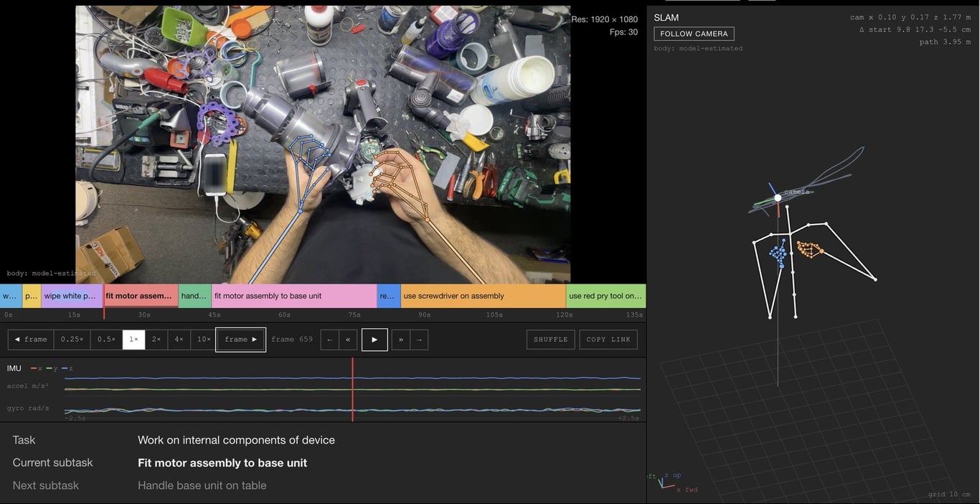Click the camera node in SLAM view
980x504 pixels.
(778, 197)
